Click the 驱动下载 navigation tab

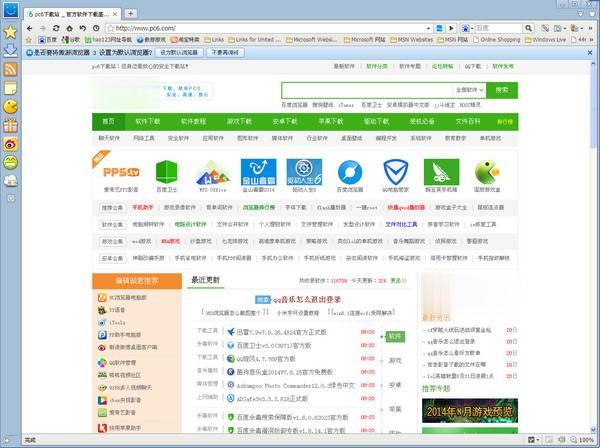click(x=376, y=122)
